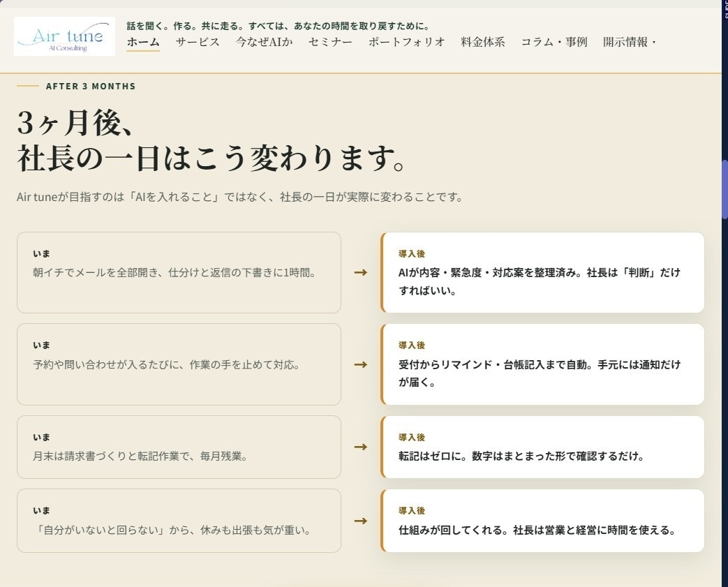The width and height of the screenshot is (728, 587).
Task: Click the Air tune logo
Action: 64,36
